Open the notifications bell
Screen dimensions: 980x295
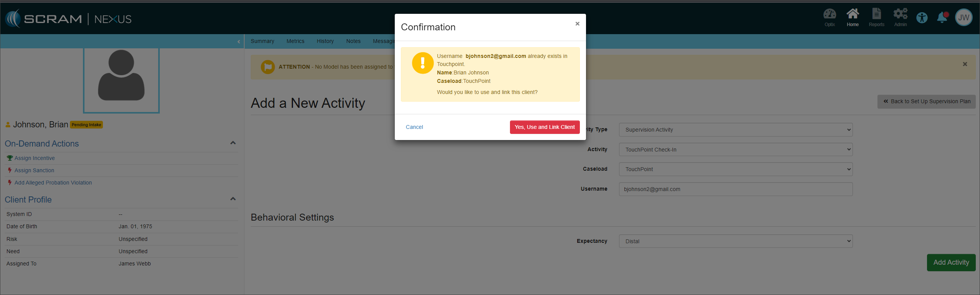coord(942,18)
